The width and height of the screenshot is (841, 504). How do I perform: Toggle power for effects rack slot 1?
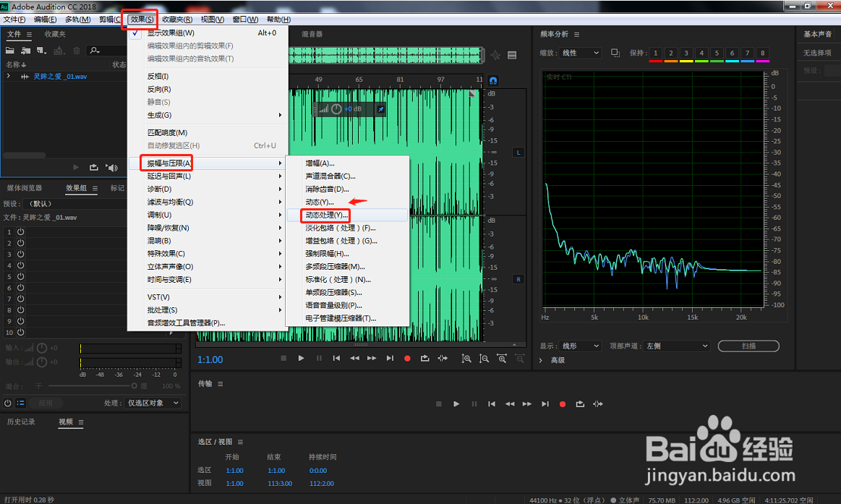pyautogui.click(x=20, y=231)
